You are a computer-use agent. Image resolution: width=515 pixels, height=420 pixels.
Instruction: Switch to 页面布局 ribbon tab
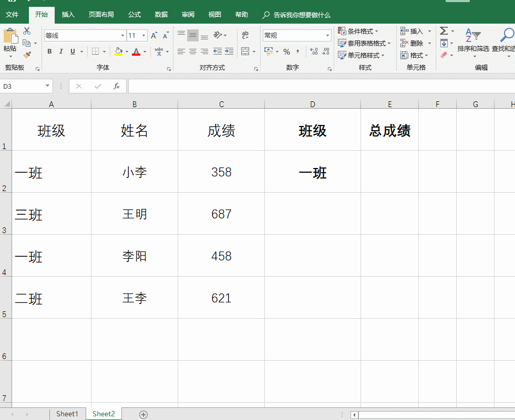(x=101, y=15)
